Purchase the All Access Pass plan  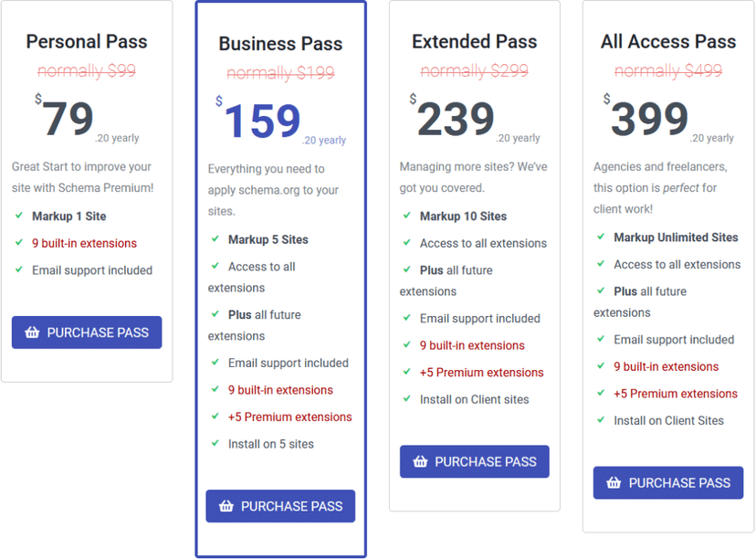point(667,482)
